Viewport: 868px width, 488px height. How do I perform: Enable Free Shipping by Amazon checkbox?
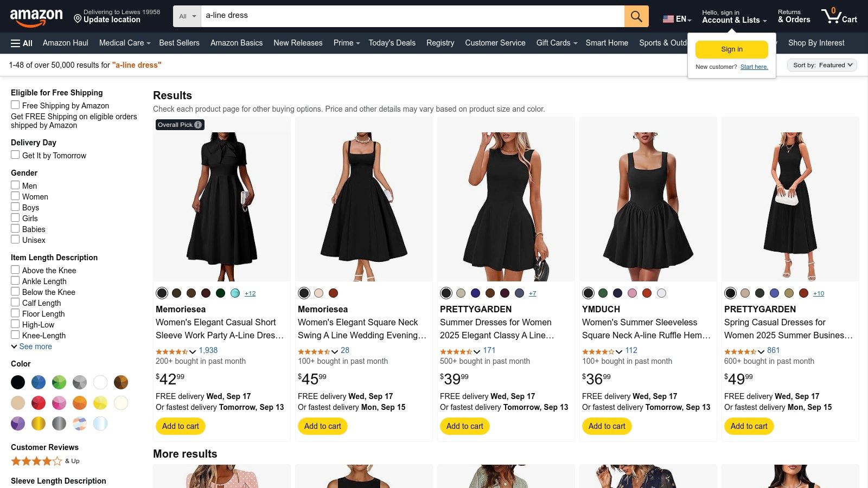pos(15,105)
